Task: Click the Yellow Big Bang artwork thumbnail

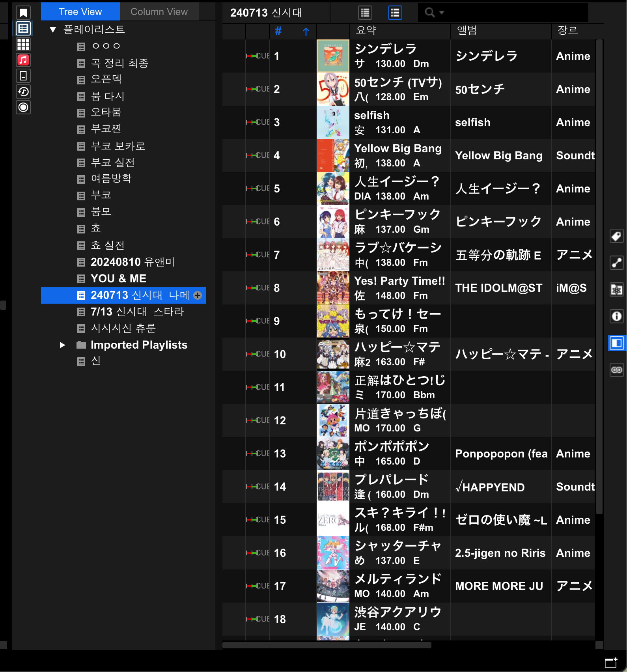Action: (x=333, y=155)
